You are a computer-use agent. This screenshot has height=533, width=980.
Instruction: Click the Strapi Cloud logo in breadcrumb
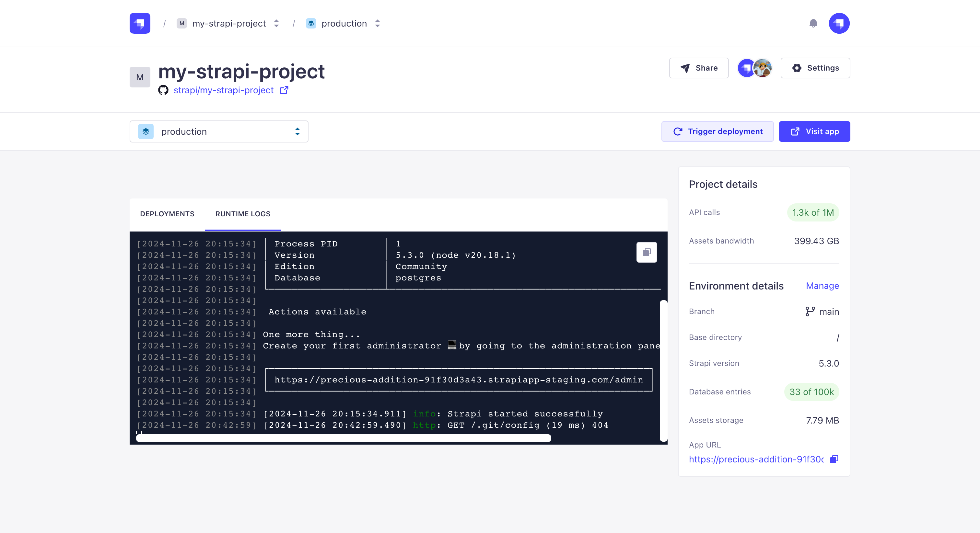(139, 23)
